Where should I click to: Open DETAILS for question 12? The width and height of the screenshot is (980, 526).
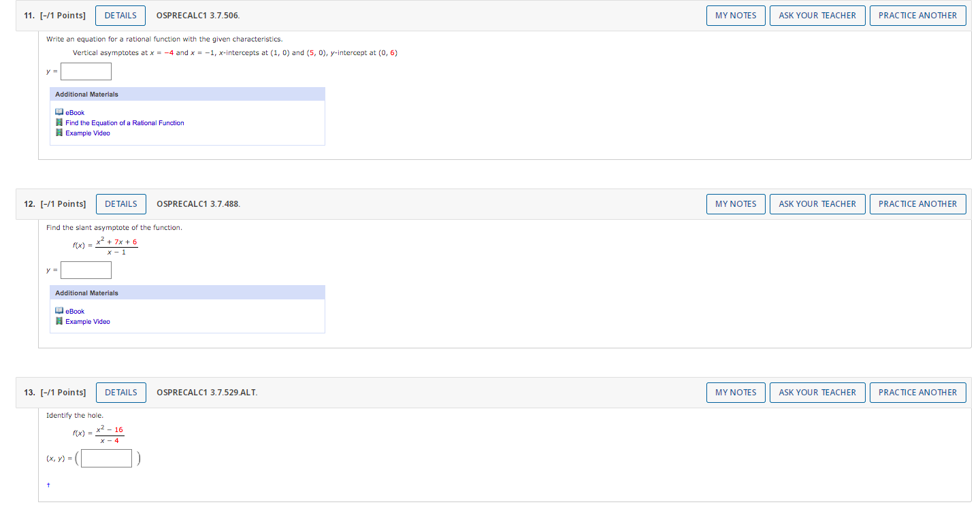120,203
